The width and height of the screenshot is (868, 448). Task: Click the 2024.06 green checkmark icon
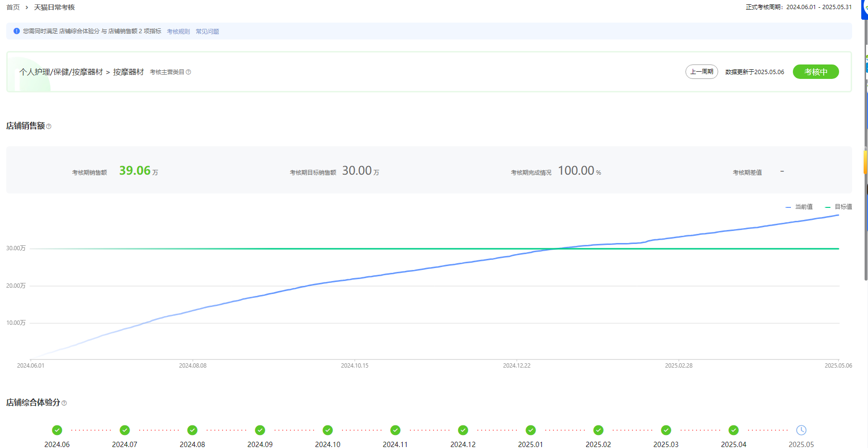(x=57, y=430)
